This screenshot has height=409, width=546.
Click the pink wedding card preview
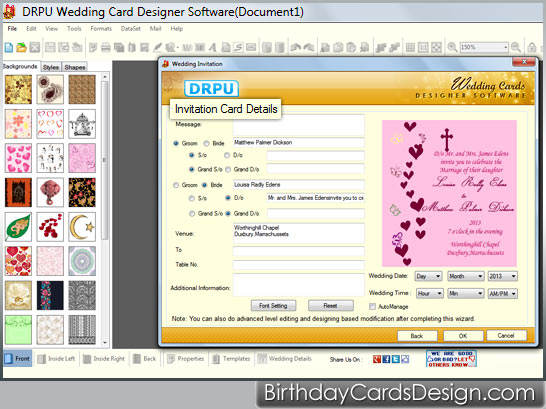coord(449,193)
